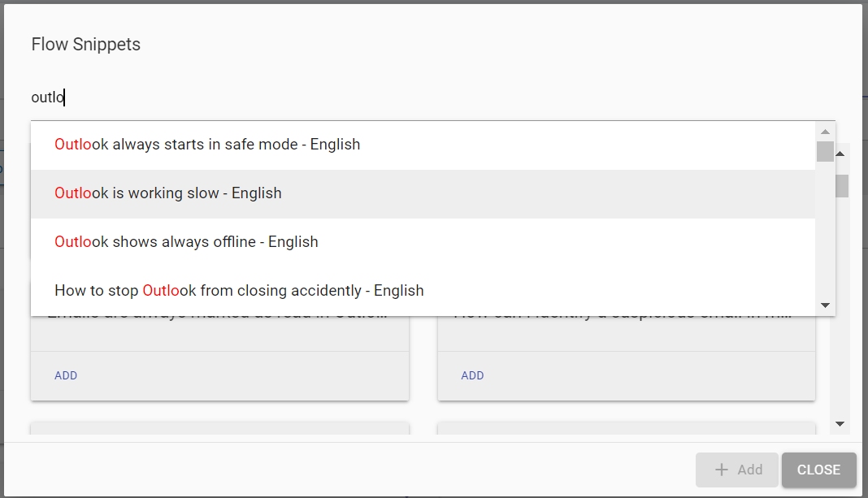This screenshot has height=498, width=868.
Task: Click the text cursor after 'outlo' in search
Action: [x=64, y=97]
